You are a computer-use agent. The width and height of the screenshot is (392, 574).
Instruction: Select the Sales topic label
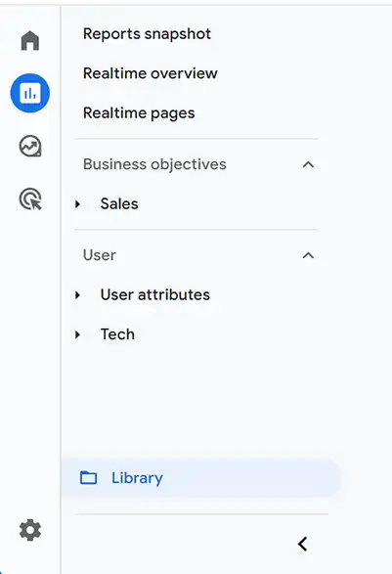tap(119, 204)
